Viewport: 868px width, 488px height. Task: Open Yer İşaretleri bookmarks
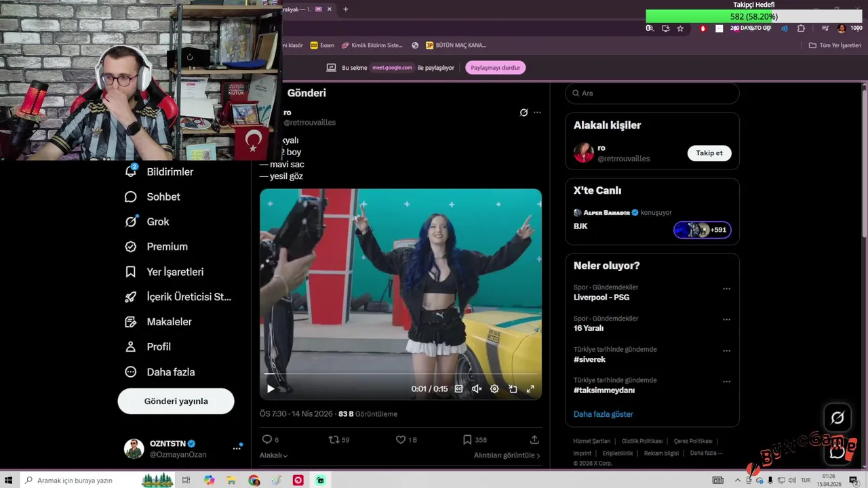tap(164, 272)
